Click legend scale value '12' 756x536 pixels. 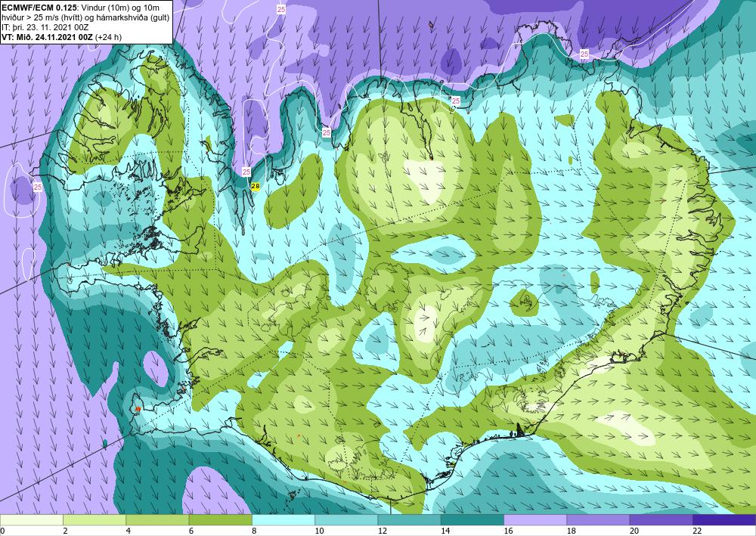pos(382,531)
